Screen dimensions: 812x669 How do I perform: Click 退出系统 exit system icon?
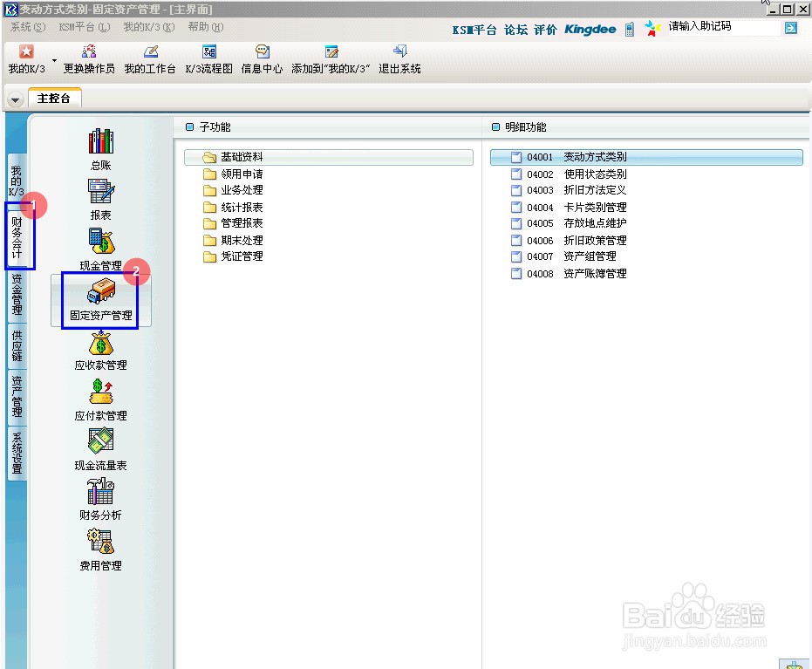(399, 59)
